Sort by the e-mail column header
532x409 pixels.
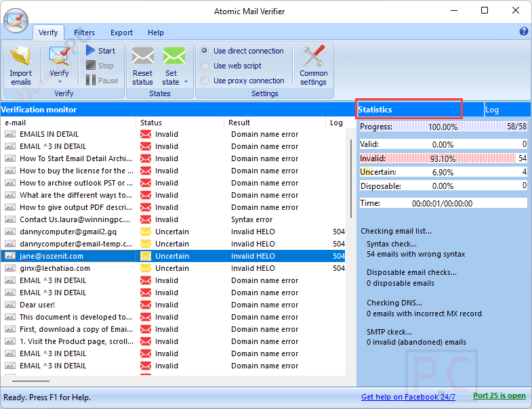pos(68,123)
